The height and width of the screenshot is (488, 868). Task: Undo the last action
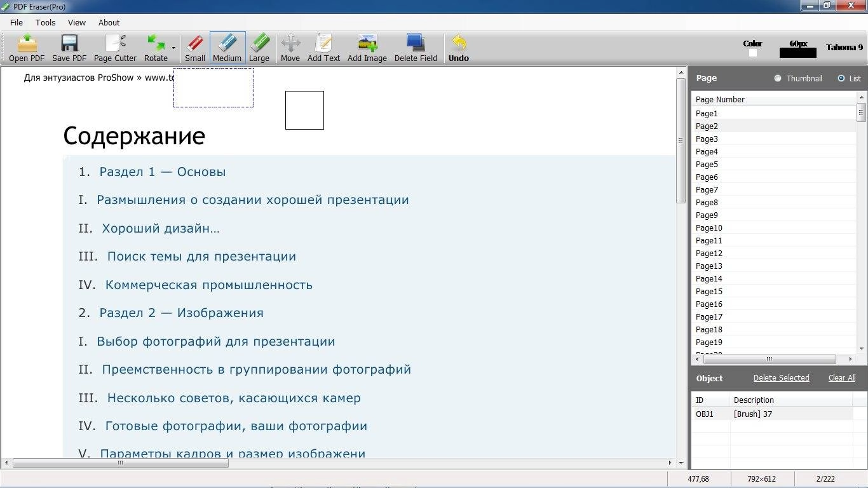coord(459,48)
